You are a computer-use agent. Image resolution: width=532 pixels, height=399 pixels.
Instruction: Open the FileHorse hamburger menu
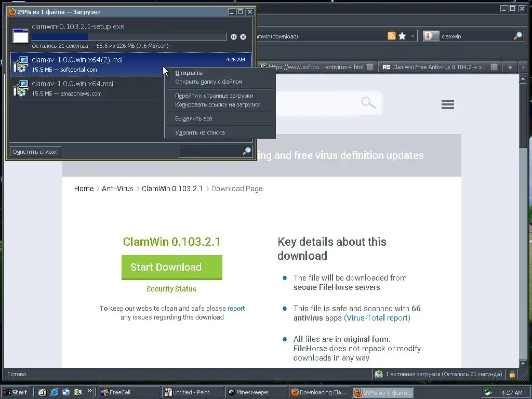coord(448,104)
